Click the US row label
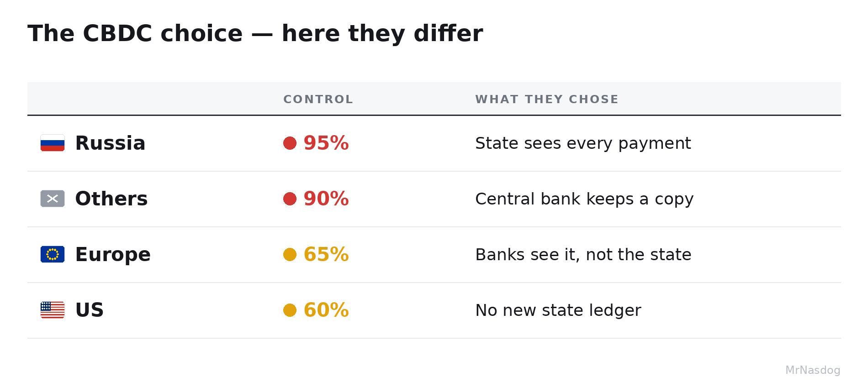This screenshot has width=868, height=388. (90, 310)
